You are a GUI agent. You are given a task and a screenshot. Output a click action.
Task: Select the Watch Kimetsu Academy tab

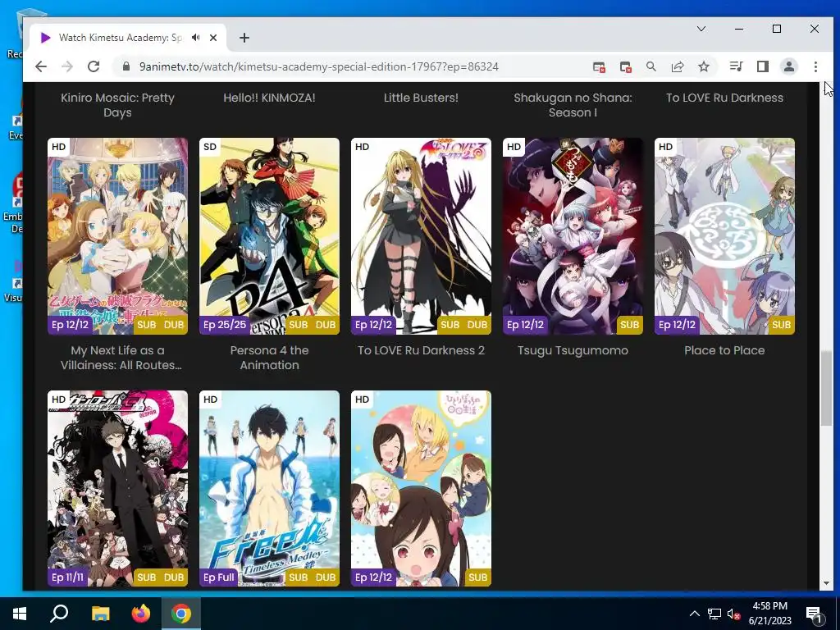(127, 38)
